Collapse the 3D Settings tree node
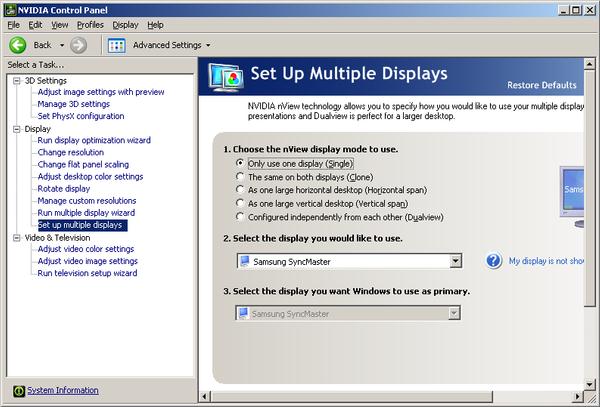The height and width of the screenshot is (407, 600). [x=16, y=81]
